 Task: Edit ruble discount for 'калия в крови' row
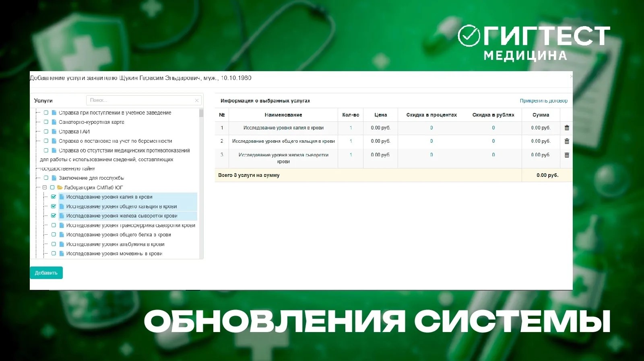(x=493, y=128)
